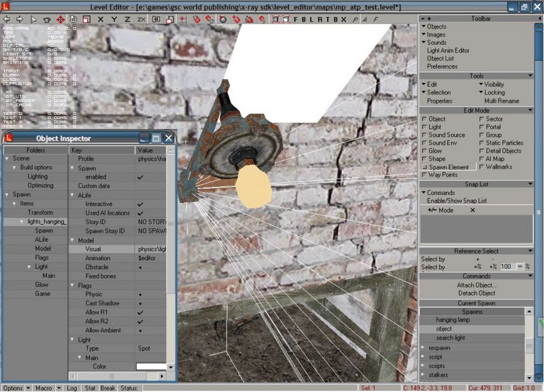Image resolution: width=544 pixels, height=392 pixels.
Task: Toggle the X axis constraint
Action: click(x=101, y=20)
